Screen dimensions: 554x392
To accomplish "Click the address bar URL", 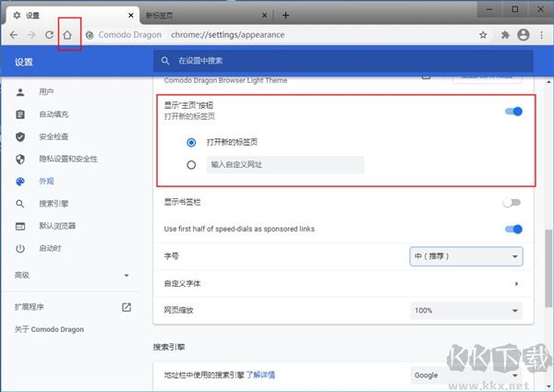I will [228, 35].
